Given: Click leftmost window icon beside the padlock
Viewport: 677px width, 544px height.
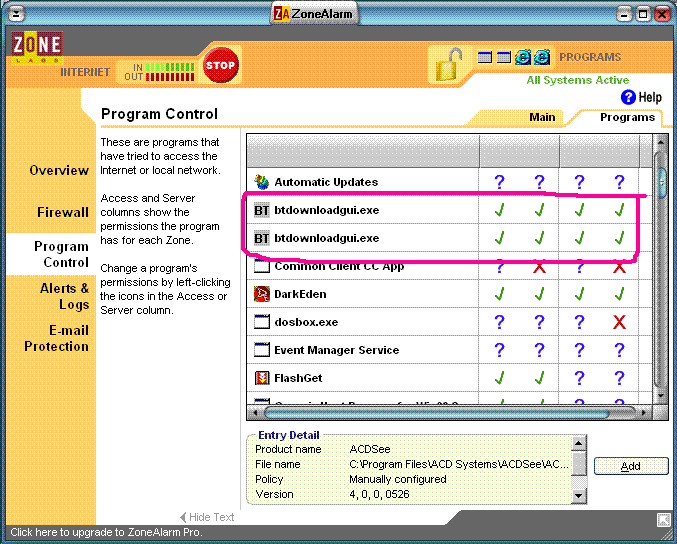Looking at the screenshot, I should pos(484,57).
